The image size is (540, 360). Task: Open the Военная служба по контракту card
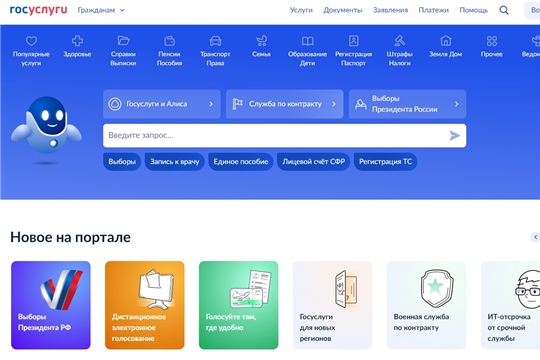click(x=427, y=305)
